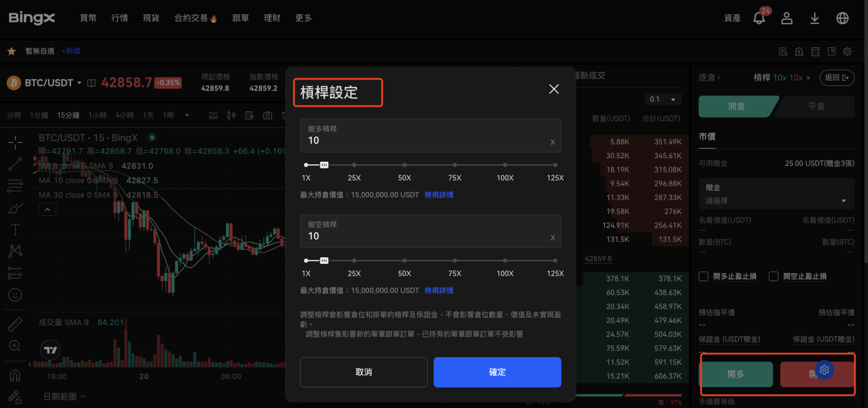Take a chart snapshot with camera icon

click(267, 115)
